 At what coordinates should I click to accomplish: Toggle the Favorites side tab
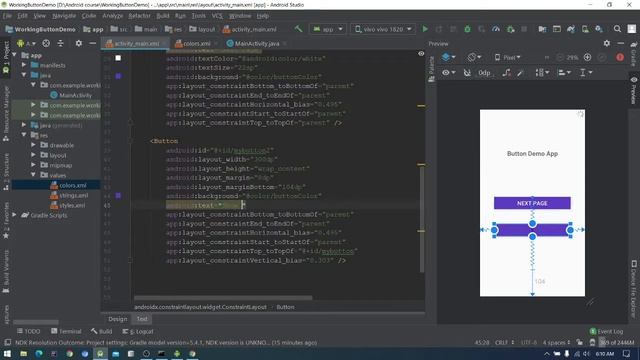pyautogui.click(x=6, y=220)
